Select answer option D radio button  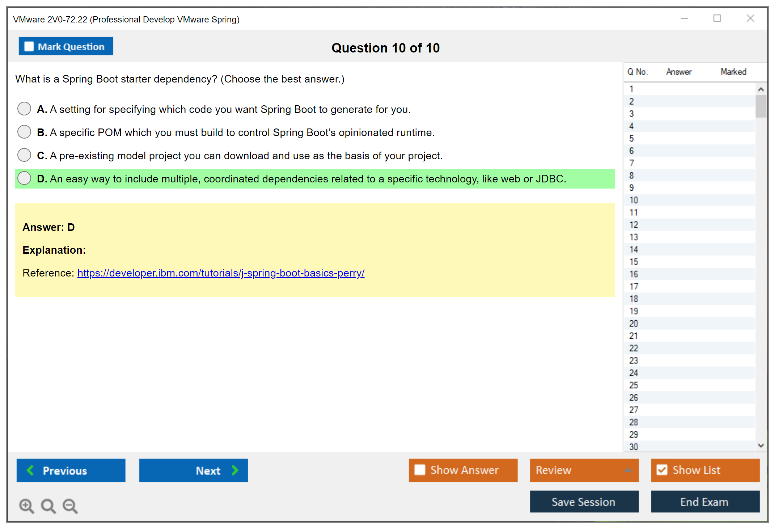[x=24, y=178]
